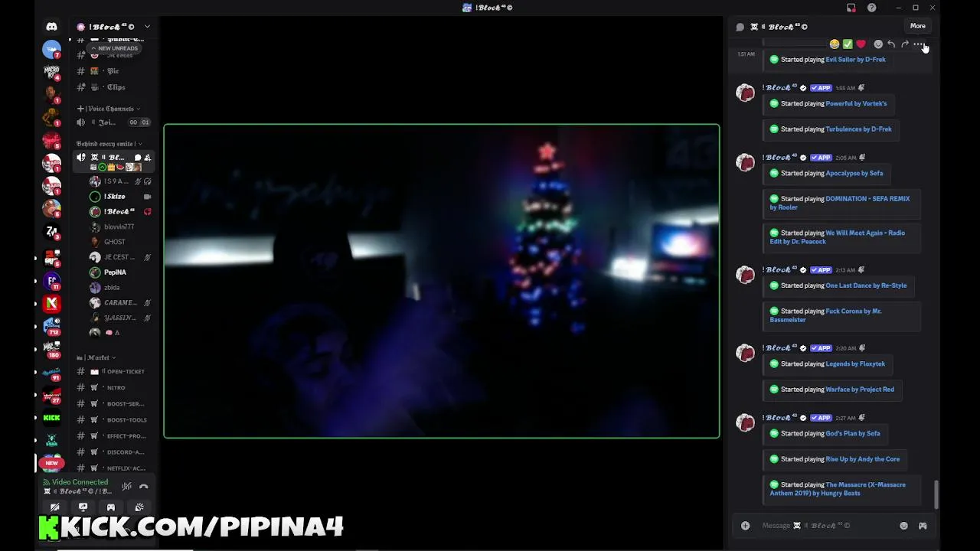Add the laughing emoji reaction
The width and height of the screenshot is (980, 551).
coord(835,44)
